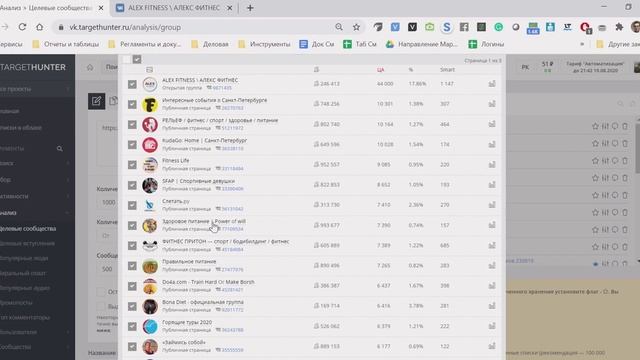Open Здоровое питание Power of will link

pyautogui.click(x=204, y=221)
